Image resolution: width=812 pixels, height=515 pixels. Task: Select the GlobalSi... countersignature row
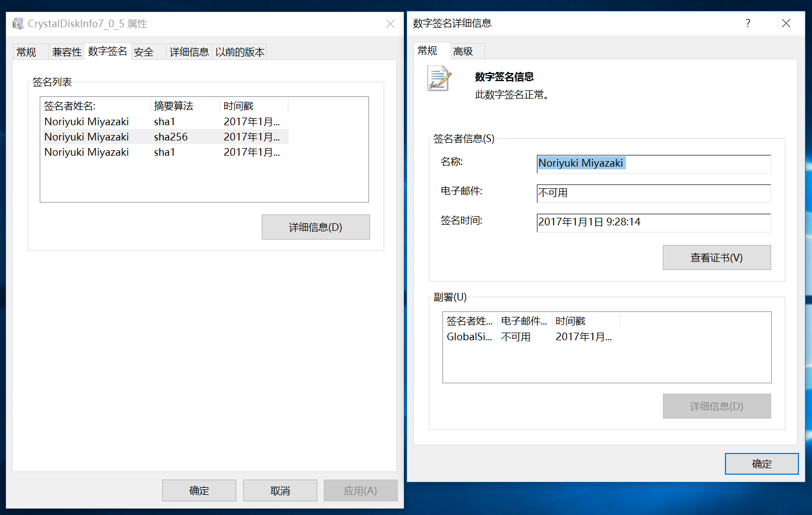pyautogui.click(x=532, y=336)
